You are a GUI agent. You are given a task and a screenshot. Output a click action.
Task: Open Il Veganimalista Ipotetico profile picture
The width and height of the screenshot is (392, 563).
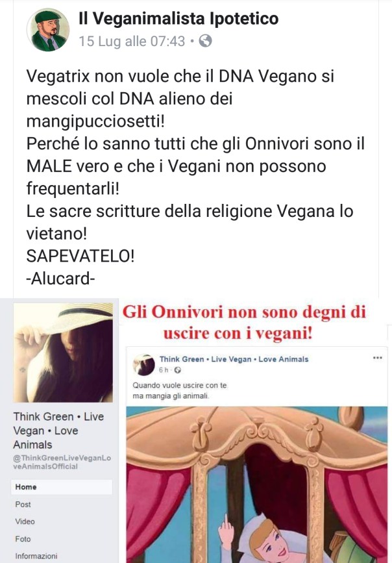[x=48, y=30]
